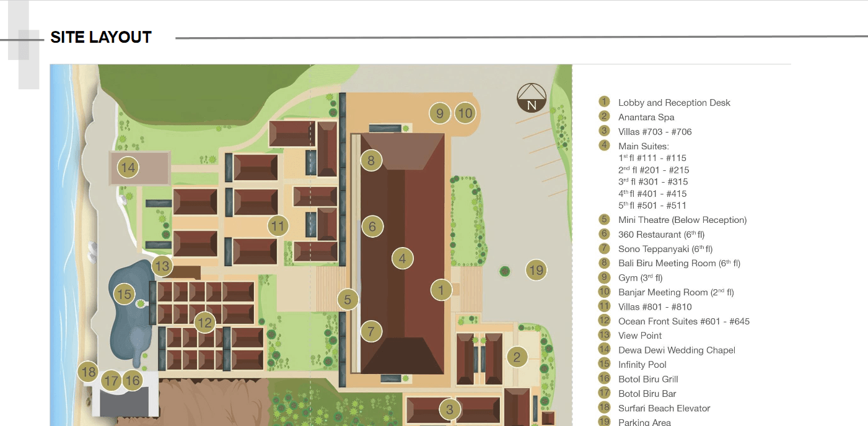Viewport: 868px width, 426px height.
Task: Click map marker 12 on Ocean Front Suites
Action: (204, 322)
